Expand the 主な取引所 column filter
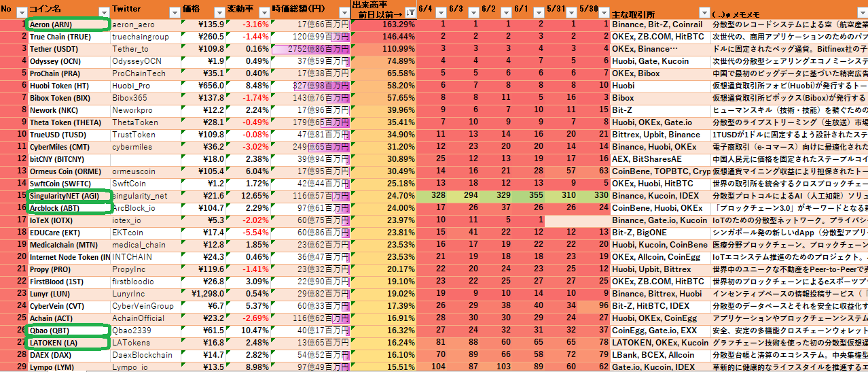 (x=702, y=12)
